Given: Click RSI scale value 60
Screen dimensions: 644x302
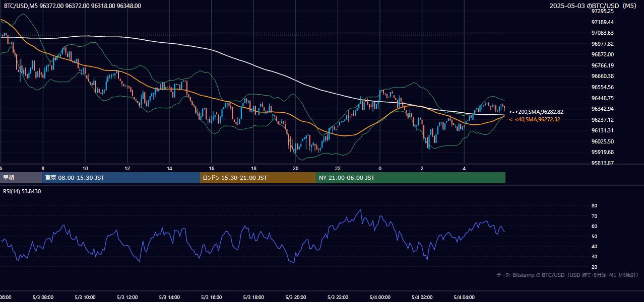Looking at the screenshot, I should 594,226.
